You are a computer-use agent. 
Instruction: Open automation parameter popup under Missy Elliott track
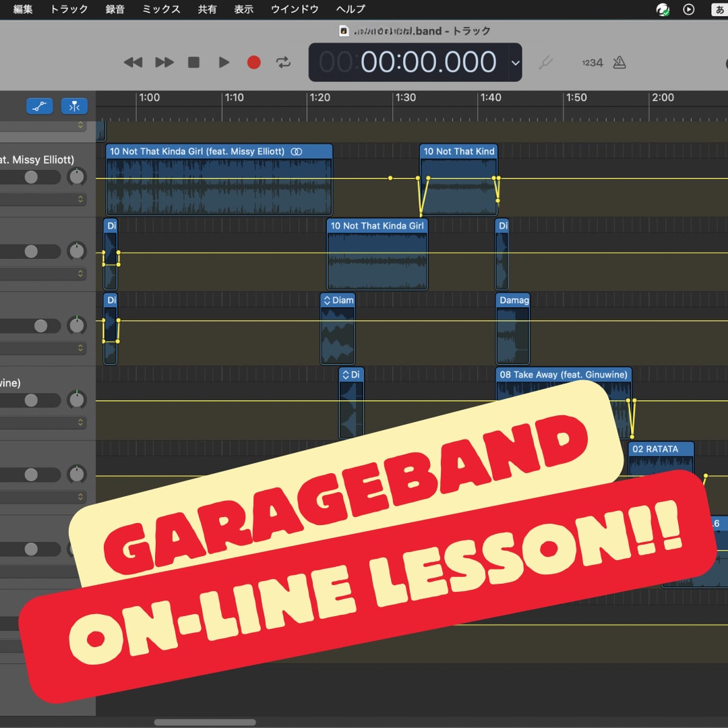(x=42, y=199)
